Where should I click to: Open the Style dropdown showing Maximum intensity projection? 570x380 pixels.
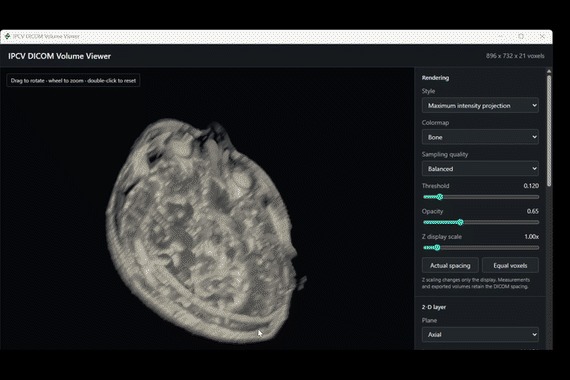pyautogui.click(x=480, y=105)
